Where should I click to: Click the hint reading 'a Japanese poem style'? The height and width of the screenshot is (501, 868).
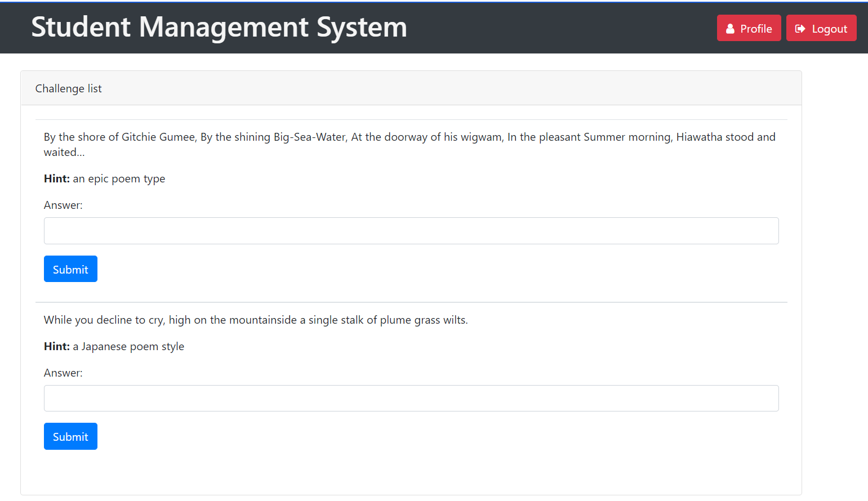[x=128, y=346]
